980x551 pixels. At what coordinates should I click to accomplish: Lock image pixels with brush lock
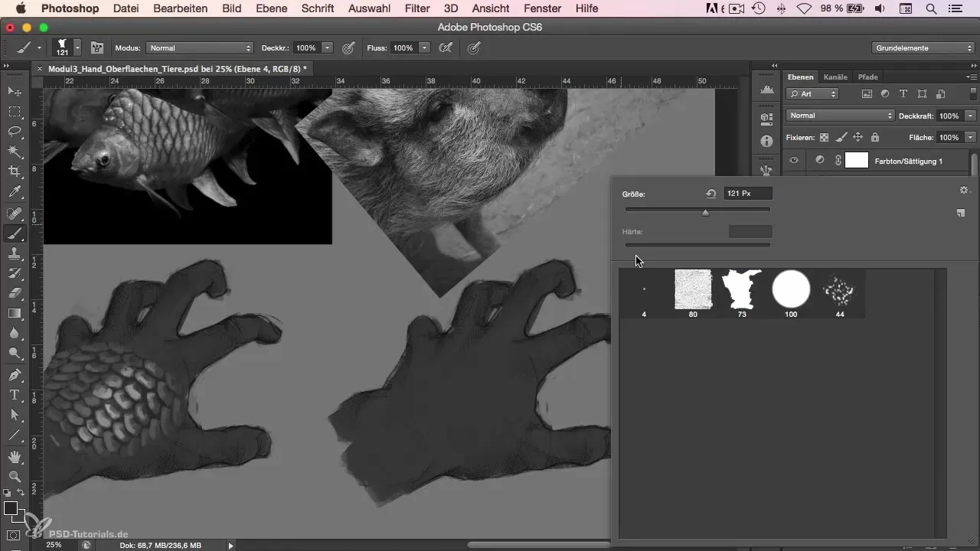coord(841,138)
